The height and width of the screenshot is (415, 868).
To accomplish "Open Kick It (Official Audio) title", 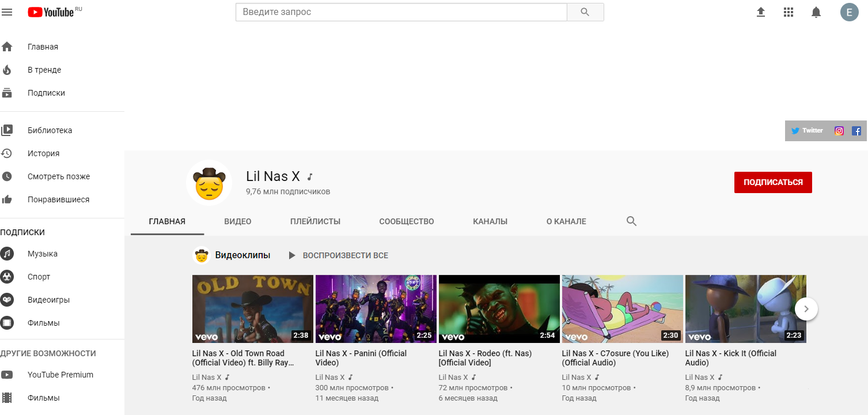I will [x=731, y=358].
